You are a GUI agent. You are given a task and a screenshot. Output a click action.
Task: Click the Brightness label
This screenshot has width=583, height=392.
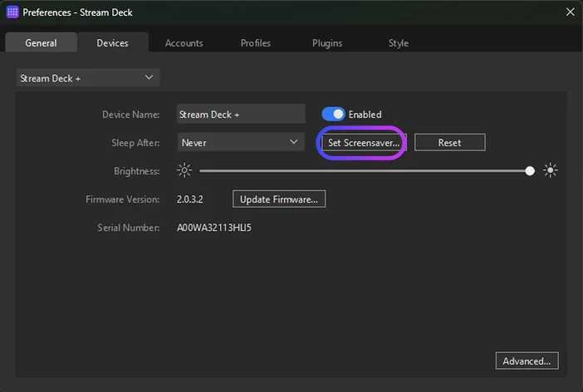pos(136,171)
